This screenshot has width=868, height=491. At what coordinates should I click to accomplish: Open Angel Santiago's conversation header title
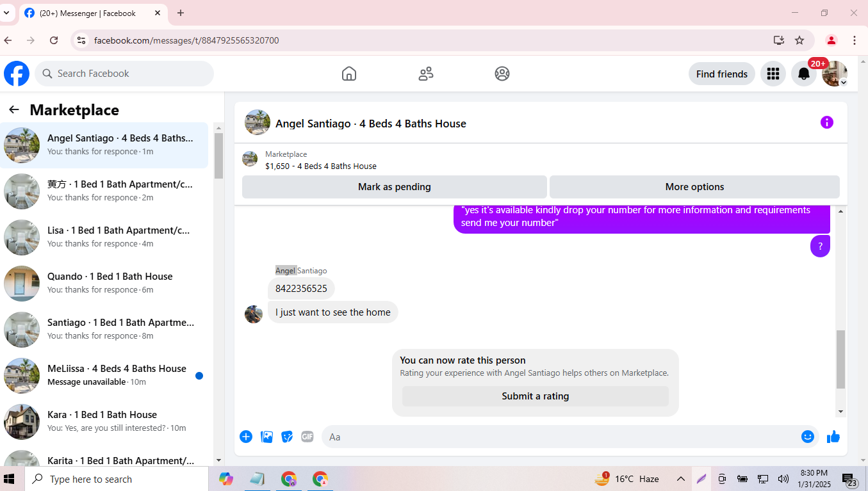tap(371, 124)
